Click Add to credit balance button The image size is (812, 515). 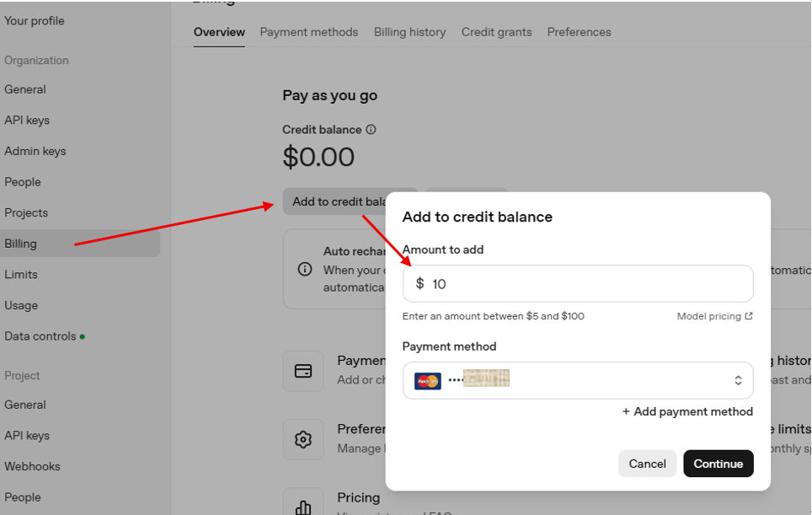point(337,201)
